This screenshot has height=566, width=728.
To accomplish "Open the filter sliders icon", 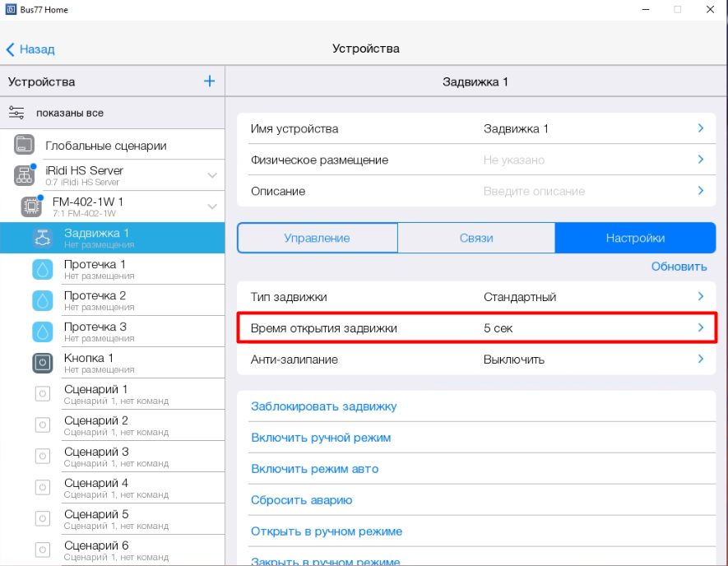I will click(x=16, y=113).
